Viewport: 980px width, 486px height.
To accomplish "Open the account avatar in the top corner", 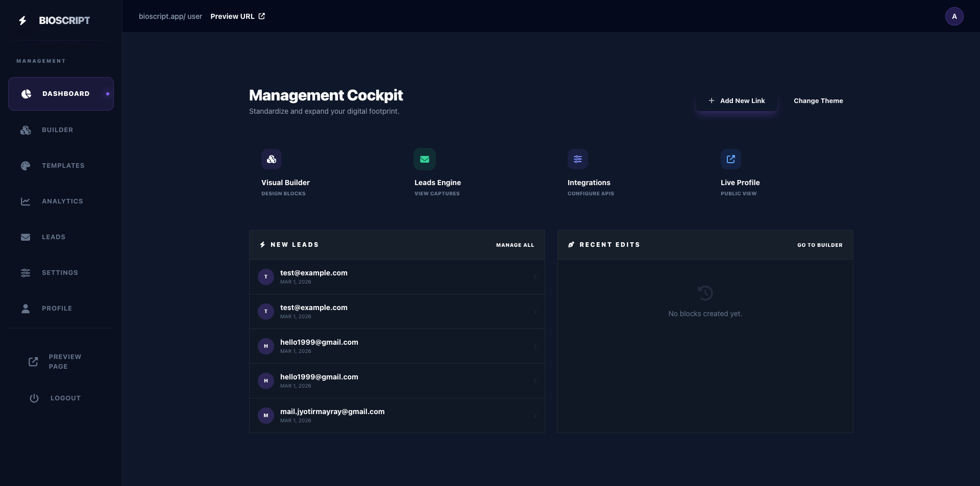I will tap(954, 16).
